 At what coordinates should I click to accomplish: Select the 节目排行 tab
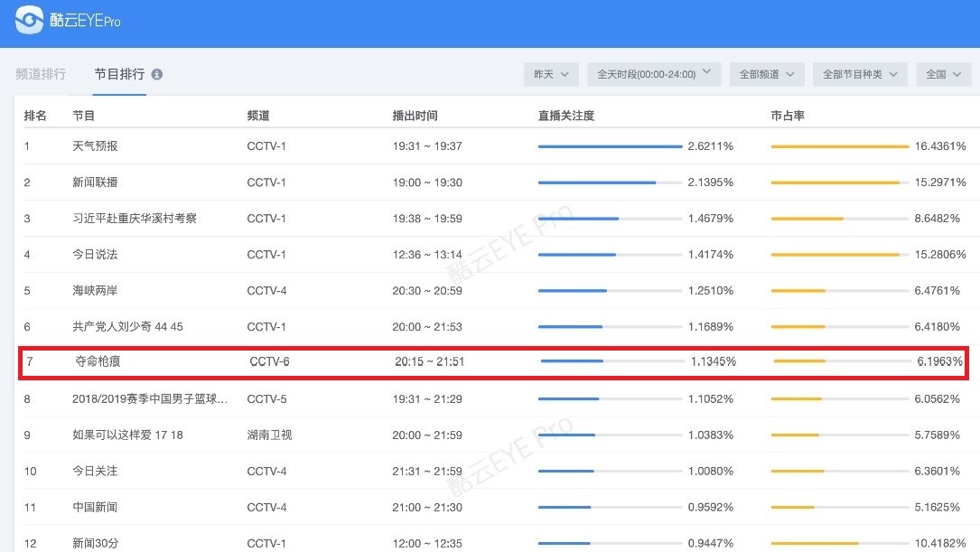pyautogui.click(x=119, y=74)
